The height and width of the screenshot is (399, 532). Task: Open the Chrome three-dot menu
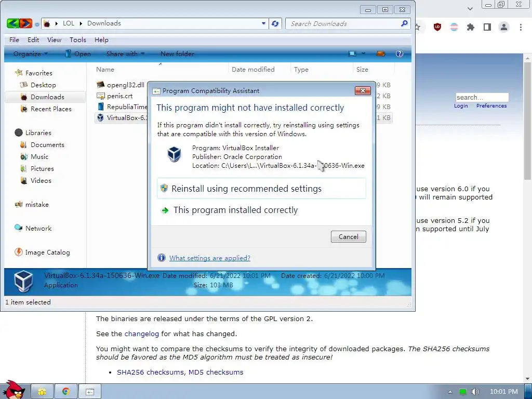click(x=521, y=27)
